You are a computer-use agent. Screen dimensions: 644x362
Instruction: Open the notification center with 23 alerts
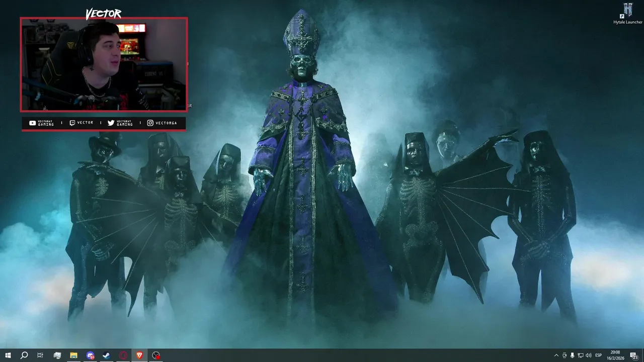point(633,355)
